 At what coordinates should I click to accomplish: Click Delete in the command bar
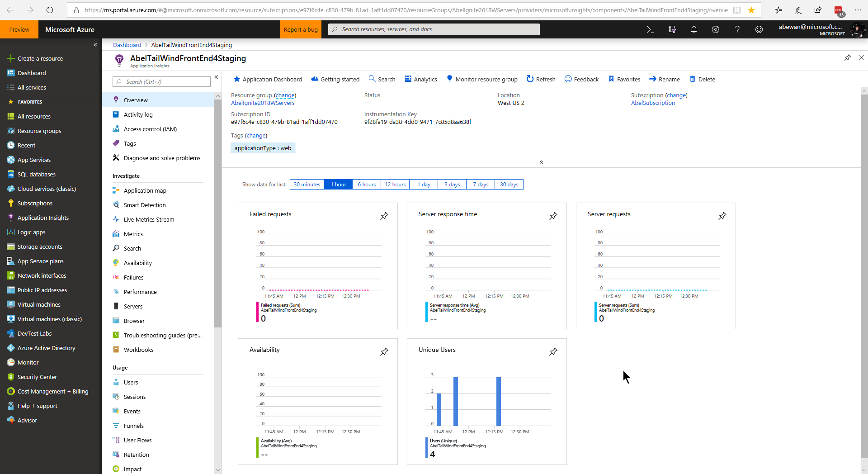[703, 79]
